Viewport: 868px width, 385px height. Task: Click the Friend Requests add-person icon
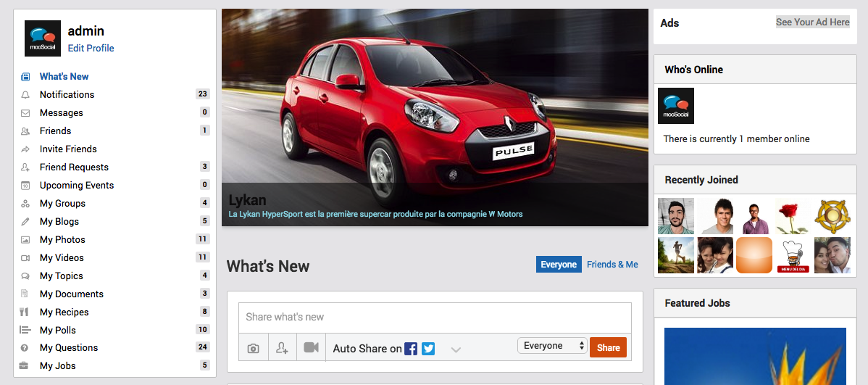pos(25,167)
